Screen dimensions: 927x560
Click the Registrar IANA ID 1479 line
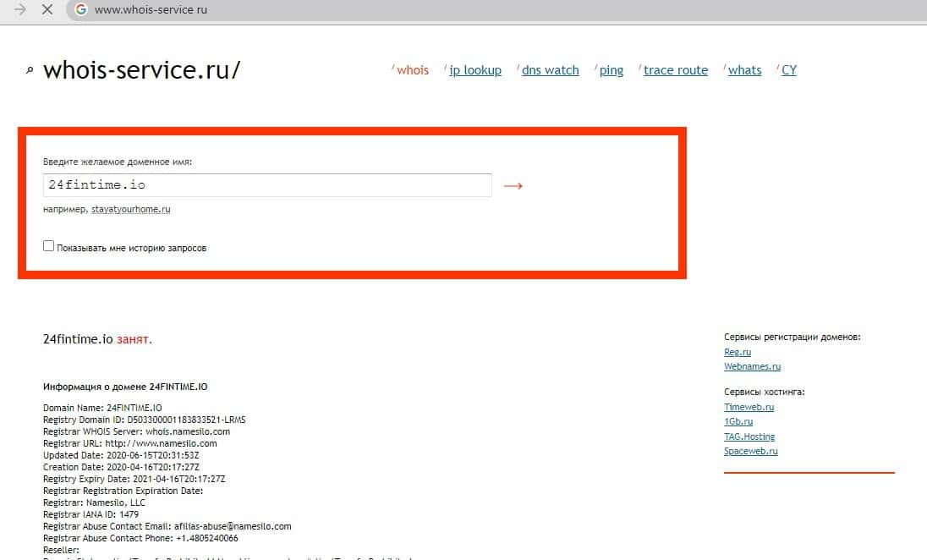pyautogui.click(x=91, y=514)
